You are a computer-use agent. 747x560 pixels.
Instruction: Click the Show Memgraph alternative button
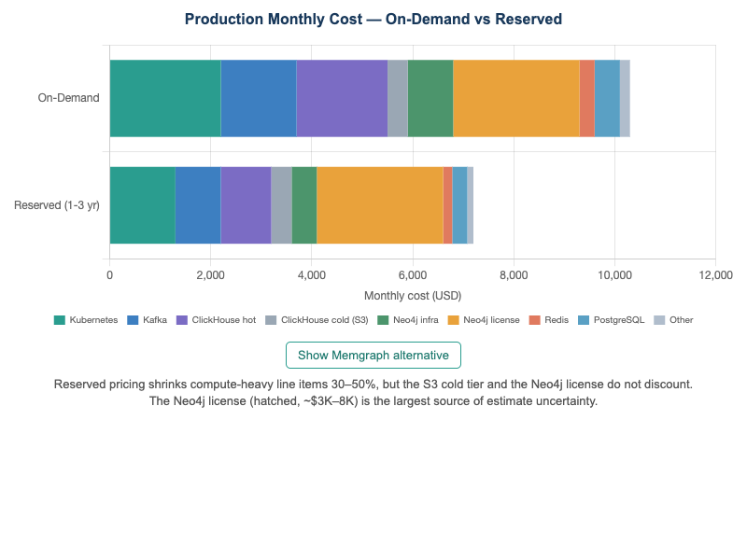point(373,356)
